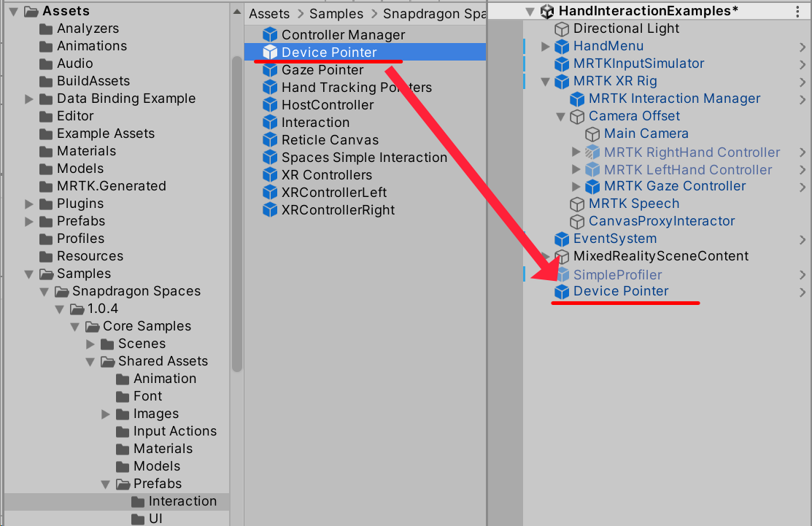Select the Device Pointer cube icon in Hierarchy
The height and width of the screenshot is (526, 812).
coord(562,292)
